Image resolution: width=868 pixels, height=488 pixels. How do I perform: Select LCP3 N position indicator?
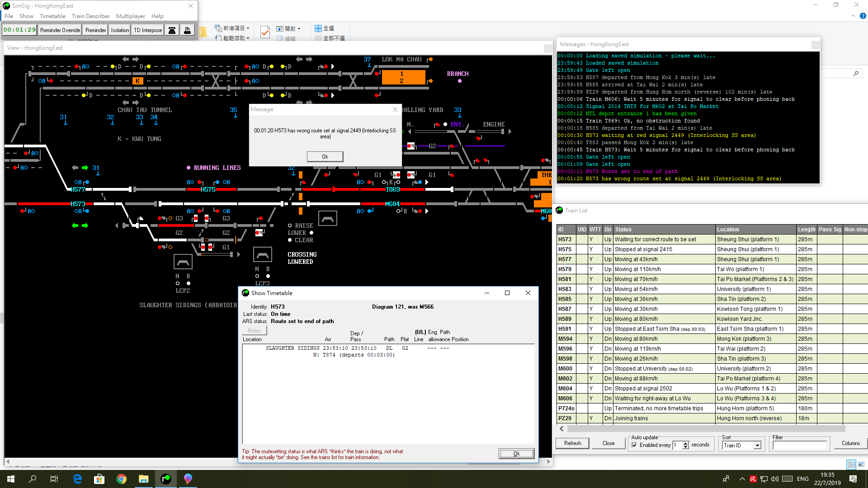click(x=257, y=276)
